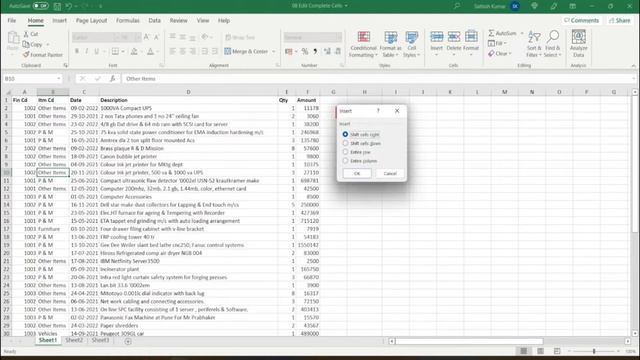Image resolution: width=640 pixels, height=360 pixels.
Task: Select Shift cells right radio option
Action: pos(361,134)
